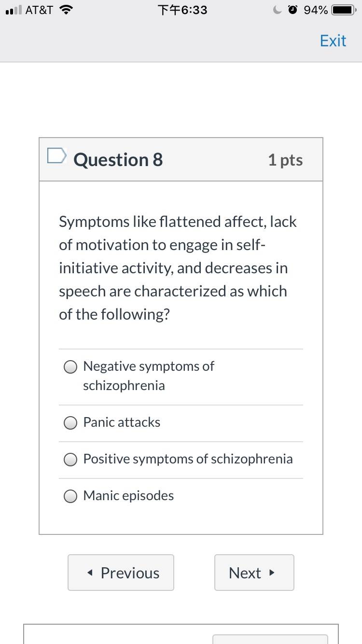Tap the Do Not Disturb moon icon
The image size is (362, 644).
(277, 10)
